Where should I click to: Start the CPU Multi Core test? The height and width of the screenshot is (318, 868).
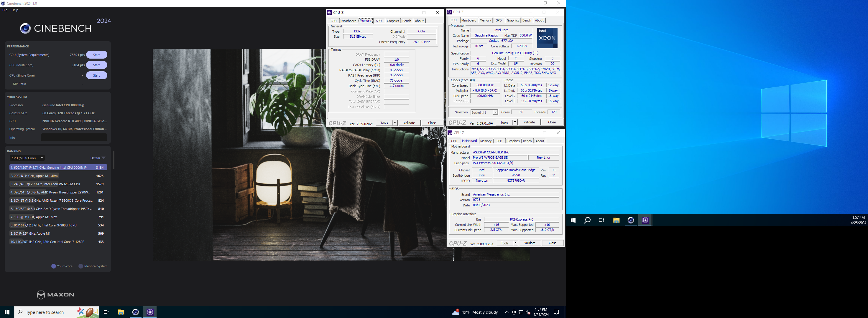(96, 65)
